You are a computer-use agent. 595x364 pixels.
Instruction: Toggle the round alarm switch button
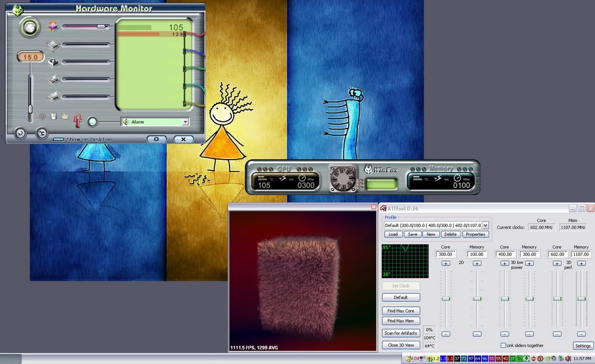92,122
